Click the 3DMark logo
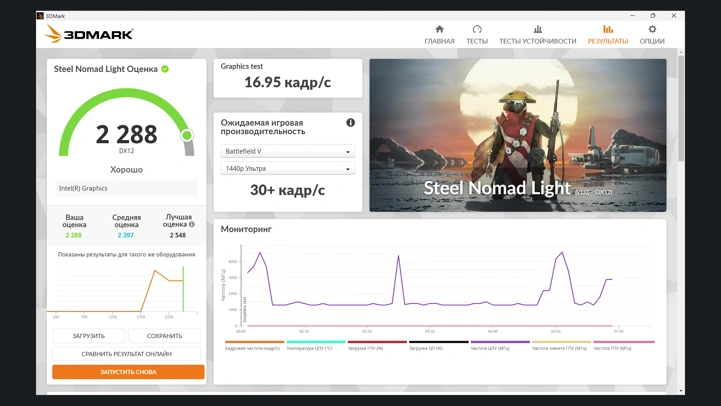Viewport: 721px width, 406px height. pos(89,34)
